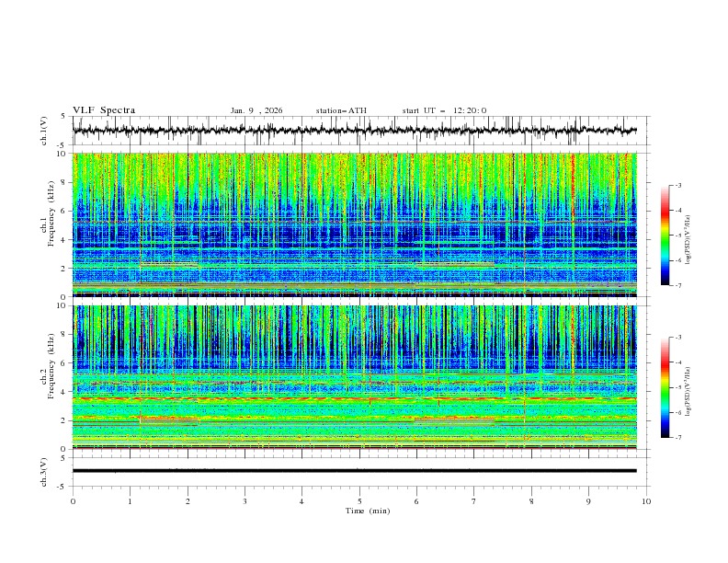
Task: Click the time axis tick label '8'
Action: (531, 501)
